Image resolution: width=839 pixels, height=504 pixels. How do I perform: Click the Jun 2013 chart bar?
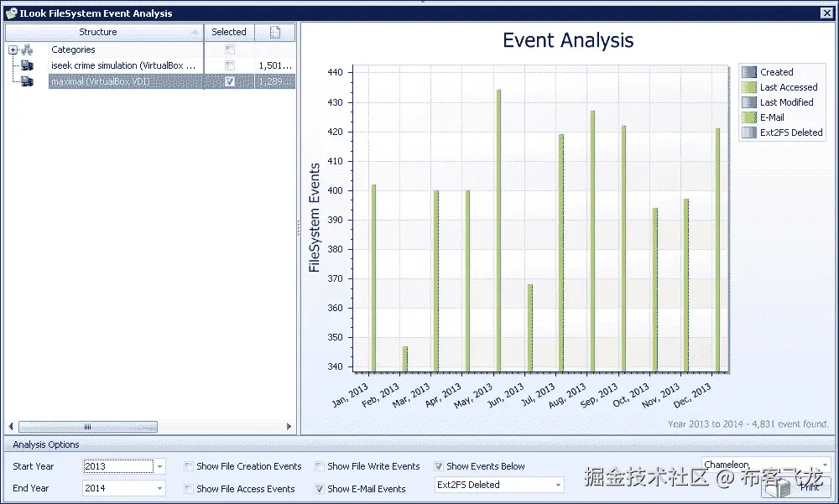(529, 328)
